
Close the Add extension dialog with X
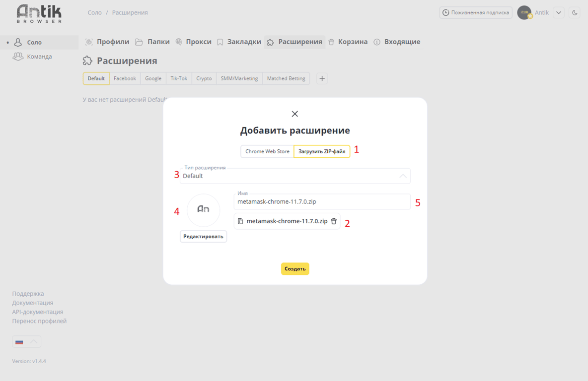click(x=295, y=114)
